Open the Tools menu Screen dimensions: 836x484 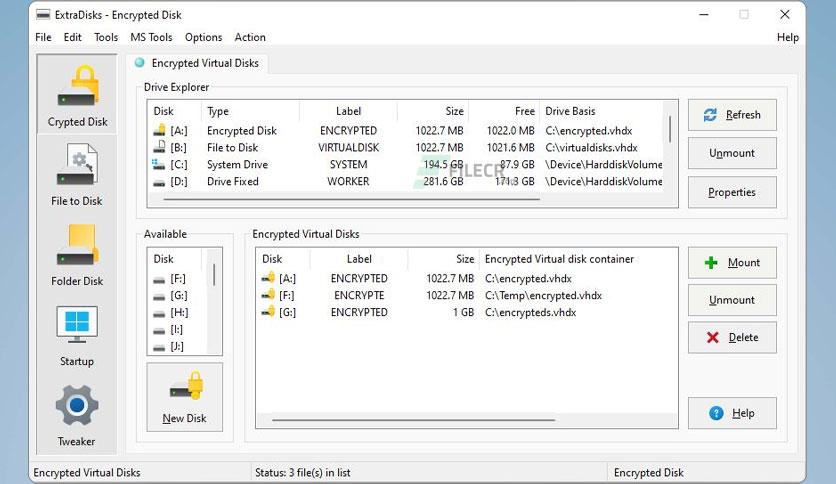pyautogui.click(x=106, y=37)
